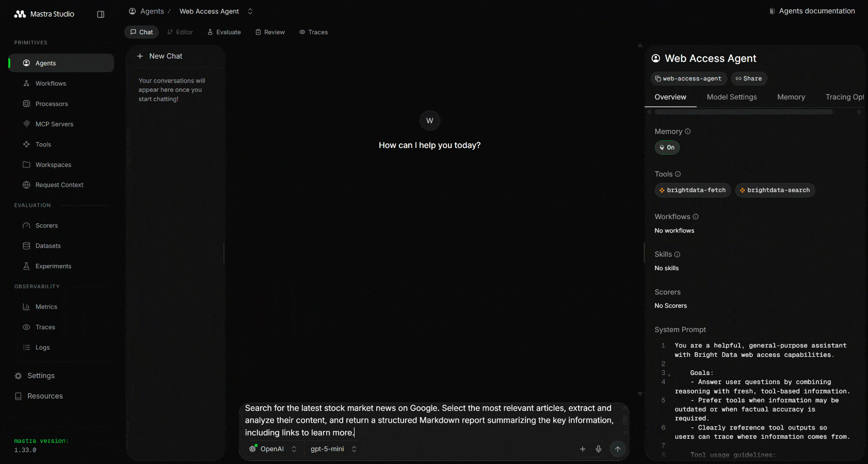This screenshot has height=464, width=868.
Task: Switch to the Traces tab at top
Action: pyautogui.click(x=314, y=32)
